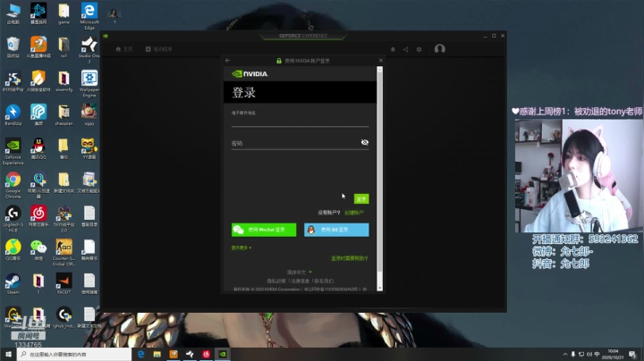Go back using the login dialog arrow
The height and width of the screenshot is (361, 644).
pyautogui.click(x=228, y=60)
